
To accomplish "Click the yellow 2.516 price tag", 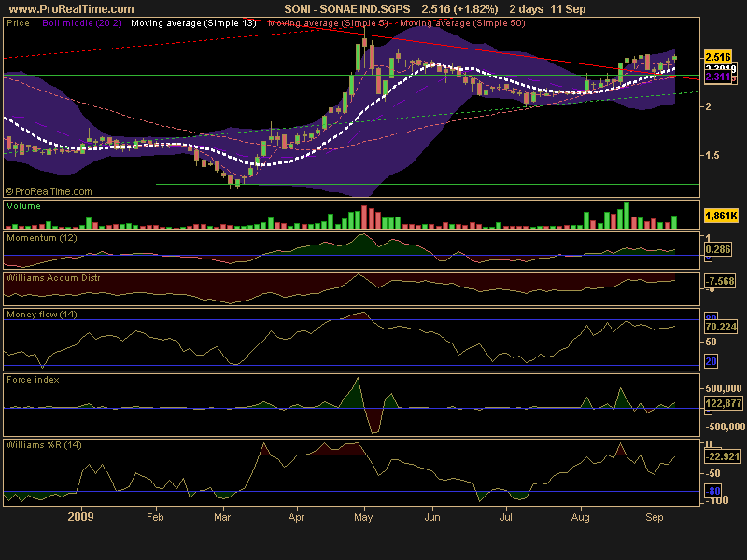I will coord(717,57).
